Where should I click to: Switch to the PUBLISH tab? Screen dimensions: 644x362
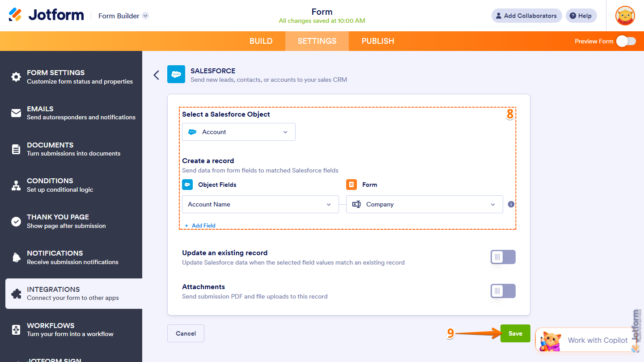[377, 41]
